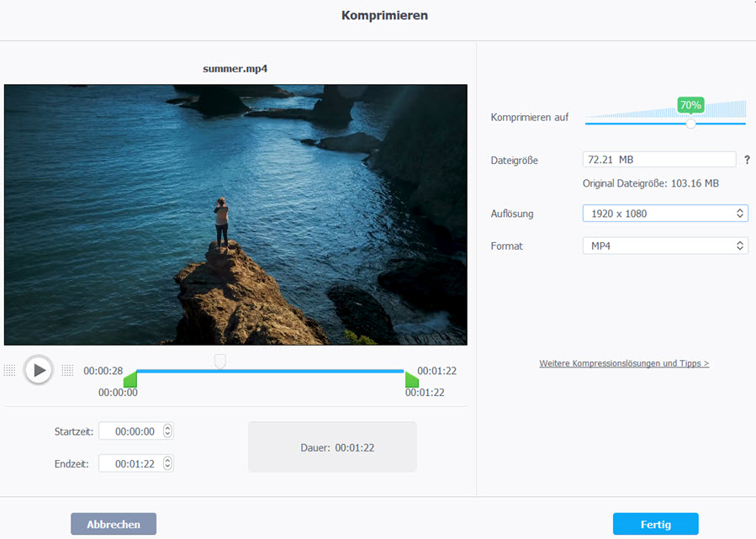Confirm with the Fertig button
The width and height of the screenshot is (756, 539).
(x=655, y=524)
